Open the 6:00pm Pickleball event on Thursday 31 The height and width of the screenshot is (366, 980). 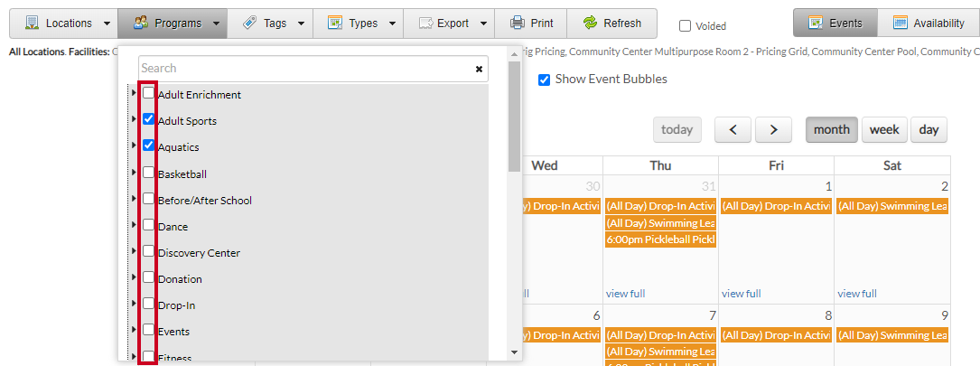point(660,239)
